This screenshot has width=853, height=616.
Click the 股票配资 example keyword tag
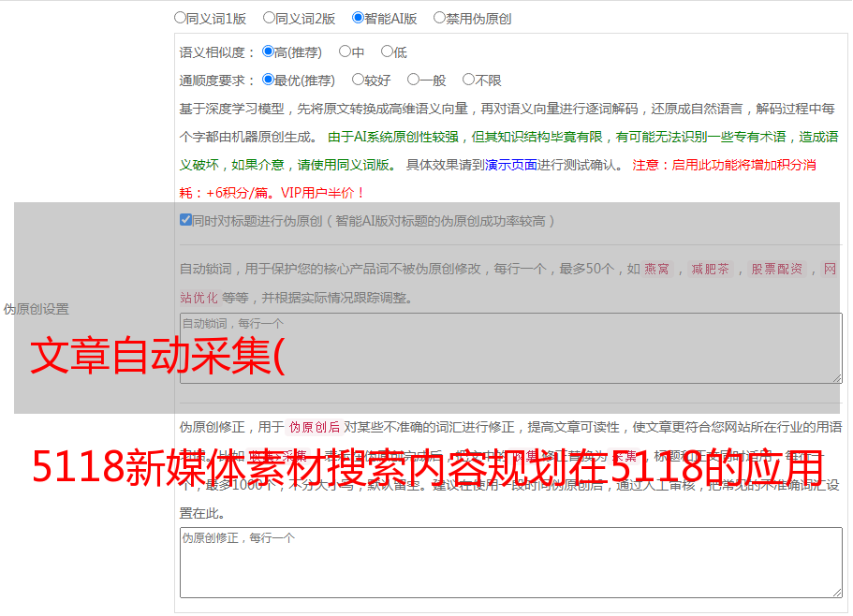pyautogui.click(x=777, y=269)
